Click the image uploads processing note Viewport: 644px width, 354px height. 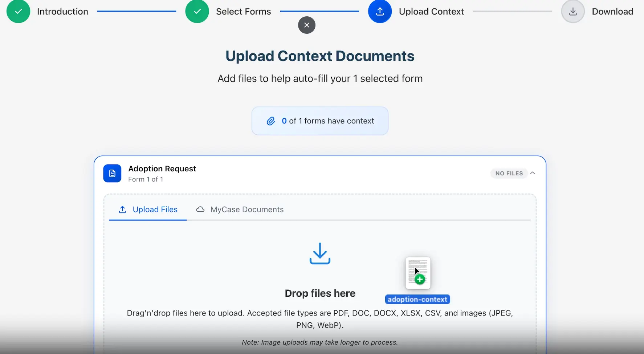pos(320,342)
